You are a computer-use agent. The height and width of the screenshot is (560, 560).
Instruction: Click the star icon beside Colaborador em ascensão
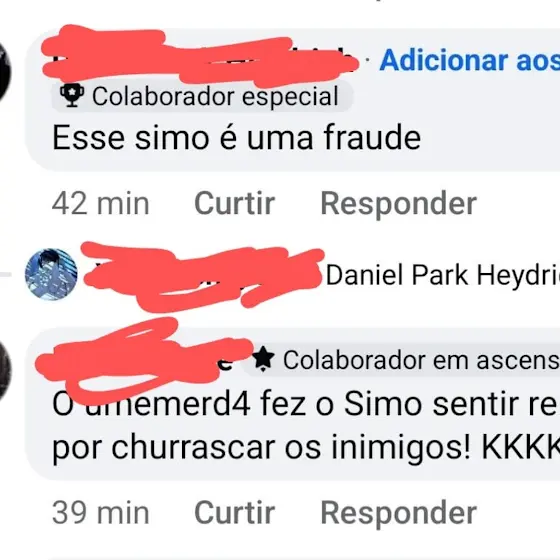(x=263, y=359)
